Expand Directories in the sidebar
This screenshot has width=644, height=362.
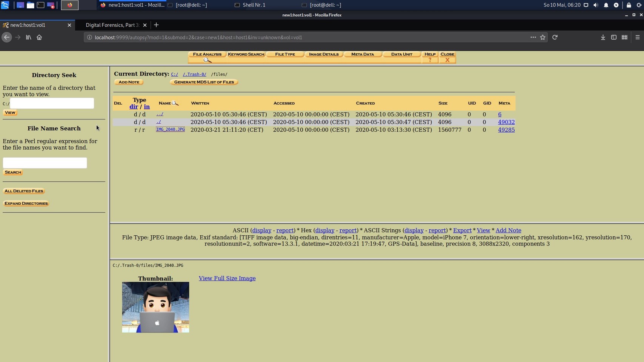(26, 204)
